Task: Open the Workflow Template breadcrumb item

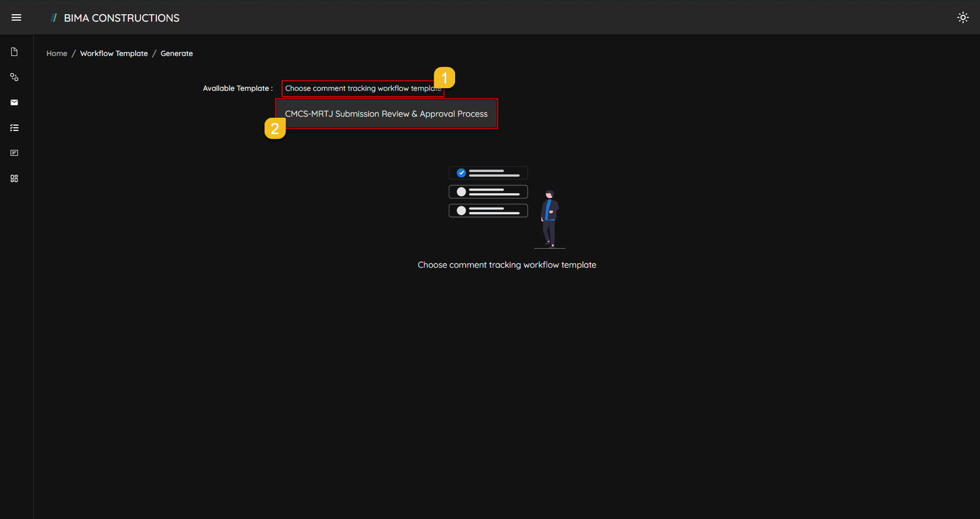Action: 114,53
